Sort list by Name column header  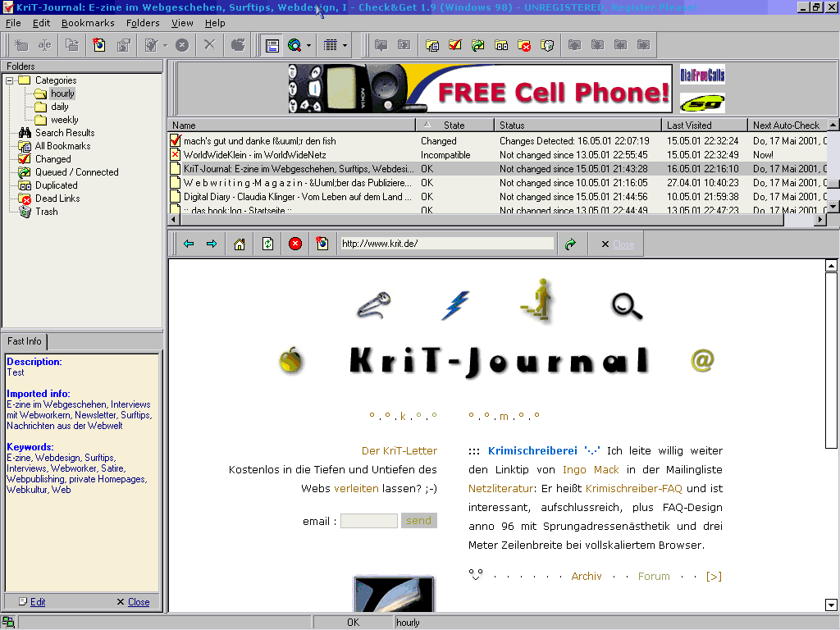292,126
